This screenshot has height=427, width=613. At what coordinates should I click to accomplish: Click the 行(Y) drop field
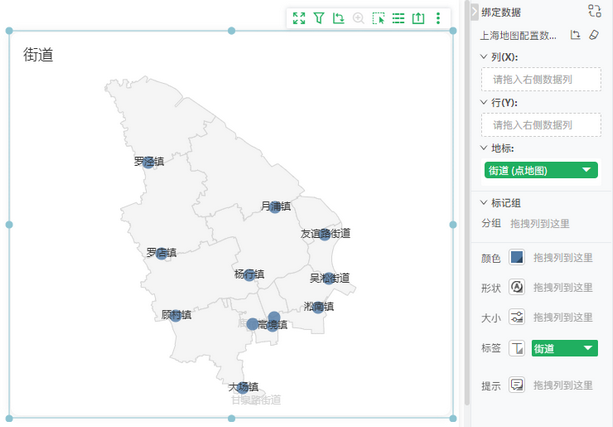coord(540,125)
